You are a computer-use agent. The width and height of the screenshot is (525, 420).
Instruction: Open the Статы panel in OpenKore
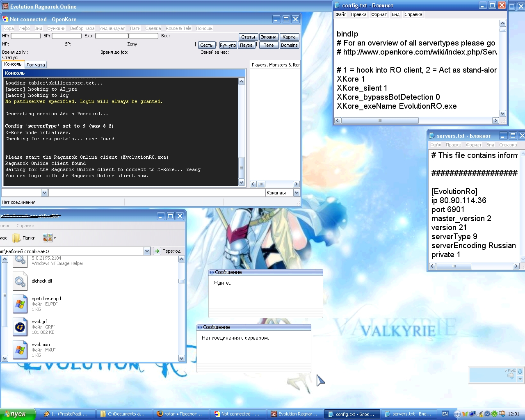click(x=248, y=37)
